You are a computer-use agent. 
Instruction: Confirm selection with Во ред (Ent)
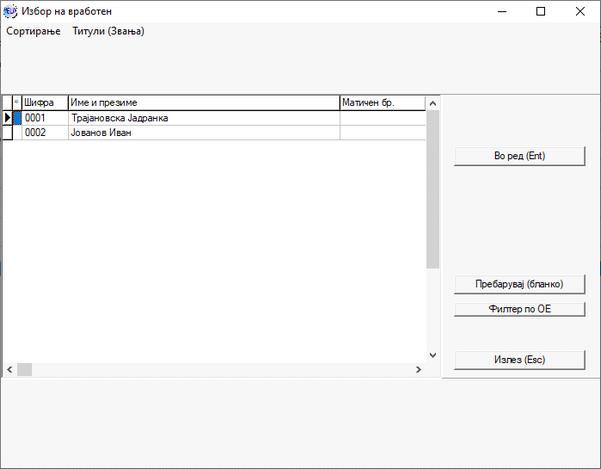pyautogui.click(x=519, y=156)
